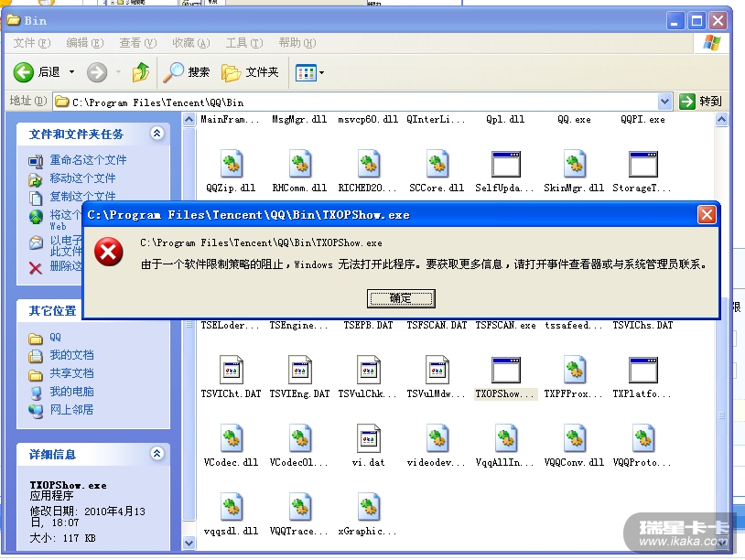Click the Go (转到) button
This screenshot has width=745, height=560.
click(x=700, y=102)
